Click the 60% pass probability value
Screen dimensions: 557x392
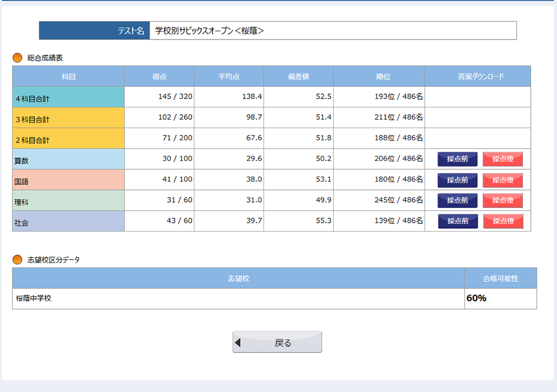click(x=476, y=298)
